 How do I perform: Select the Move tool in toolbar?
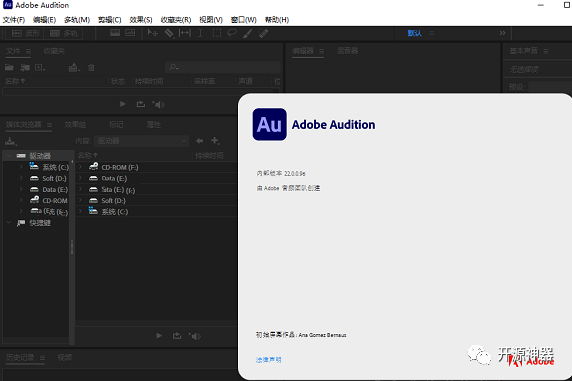click(152, 33)
